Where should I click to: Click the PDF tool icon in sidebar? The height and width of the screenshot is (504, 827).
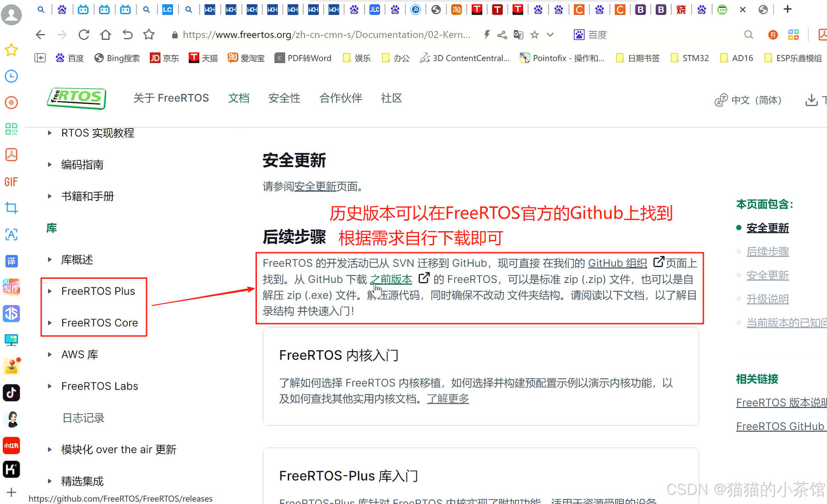pos(11,155)
